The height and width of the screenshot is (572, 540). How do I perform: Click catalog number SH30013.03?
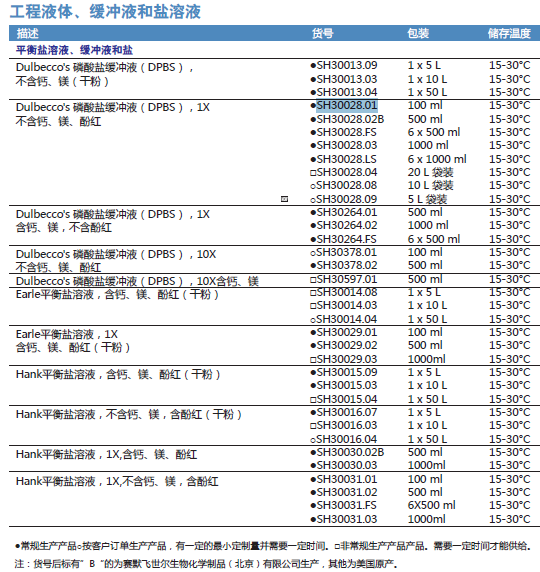(347, 79)
